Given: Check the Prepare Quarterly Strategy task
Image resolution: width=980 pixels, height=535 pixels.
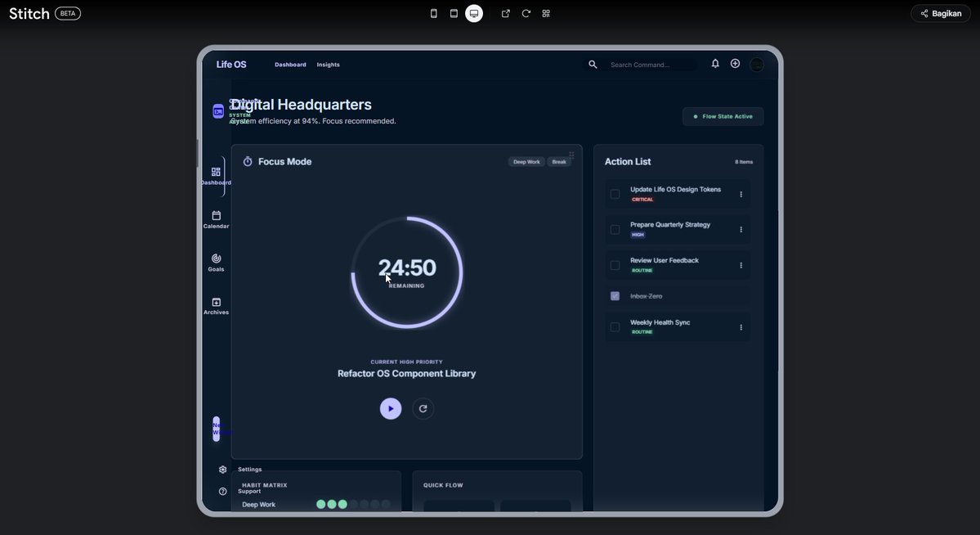Looking at the screenshot, I should click(615, 230).
